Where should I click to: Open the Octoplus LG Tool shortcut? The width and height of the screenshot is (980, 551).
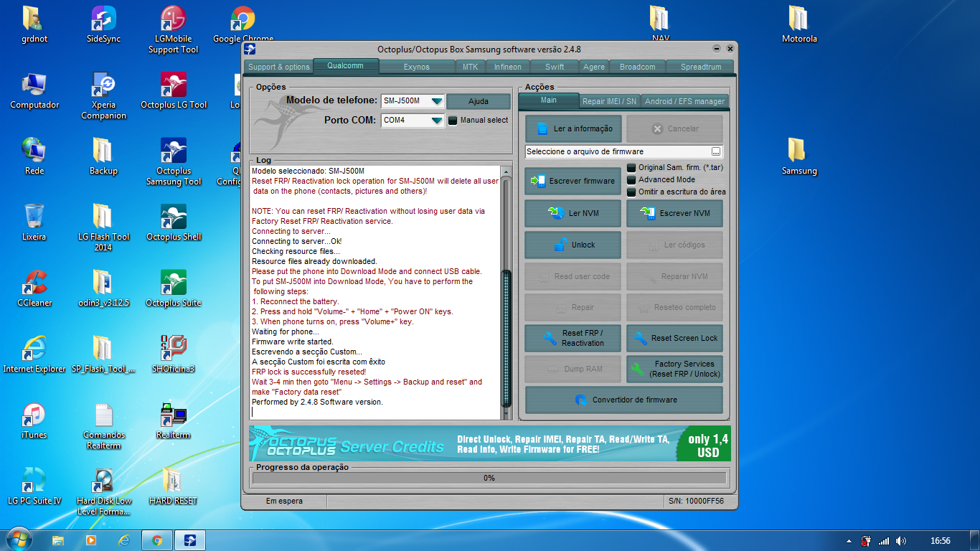point(174,90)
